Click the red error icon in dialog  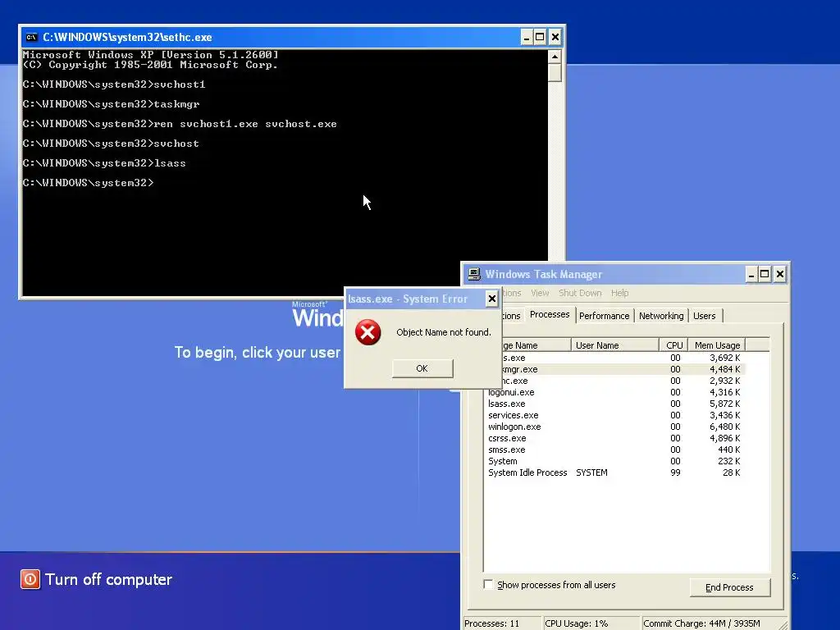(x=368, y=332)
